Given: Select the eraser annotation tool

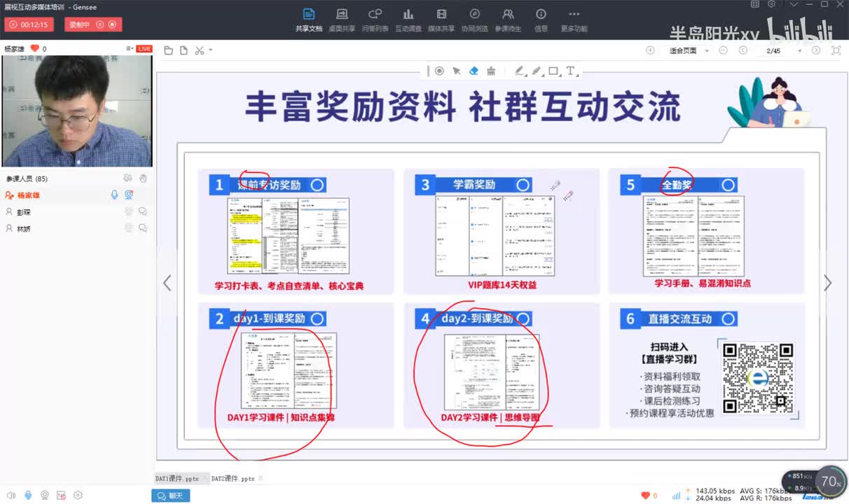Looking at the screenshot, I should [474, 71].
